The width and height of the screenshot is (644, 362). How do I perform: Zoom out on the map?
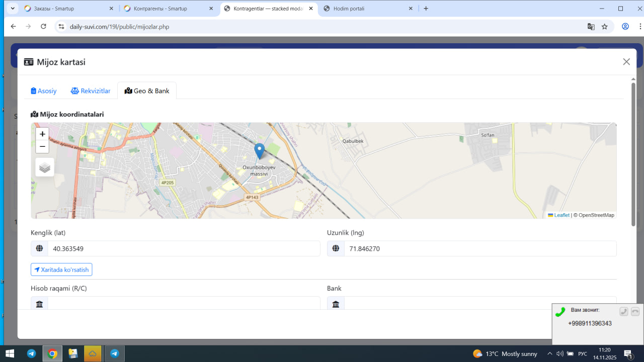click(x=42, y=146)
